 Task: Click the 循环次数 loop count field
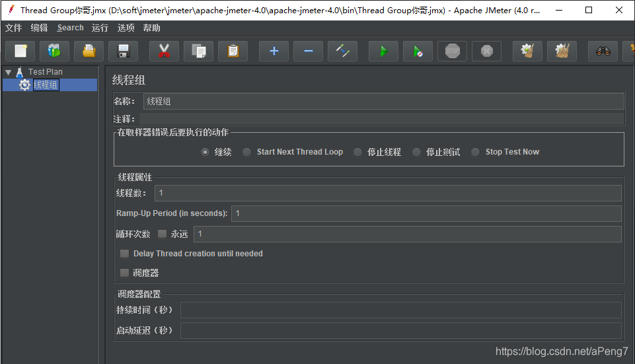pyautogui.click(x=408, y=234)
